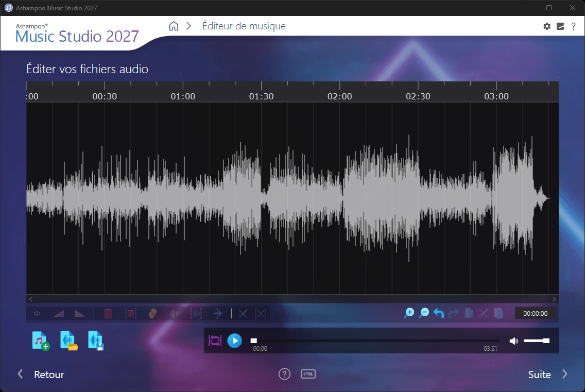The image size is (585, 392).
Task: Click the 00:00:00 time position field
Action: pos(536,314)
